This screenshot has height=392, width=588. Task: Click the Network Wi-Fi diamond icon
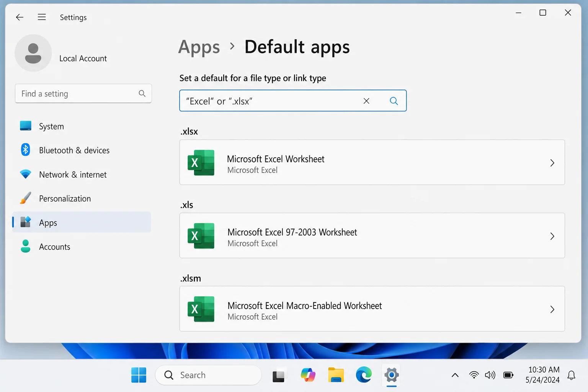26,174
